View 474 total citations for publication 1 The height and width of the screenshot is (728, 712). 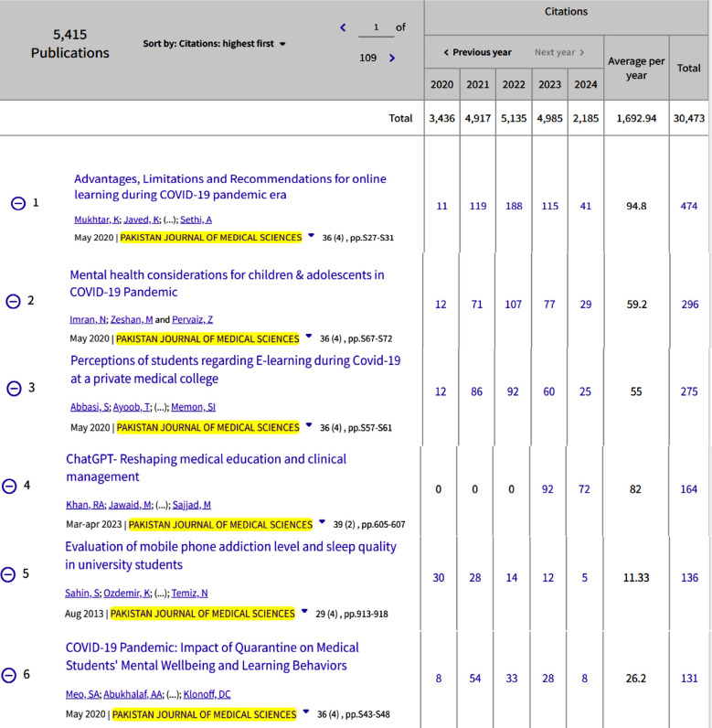(x=689, y=206)
